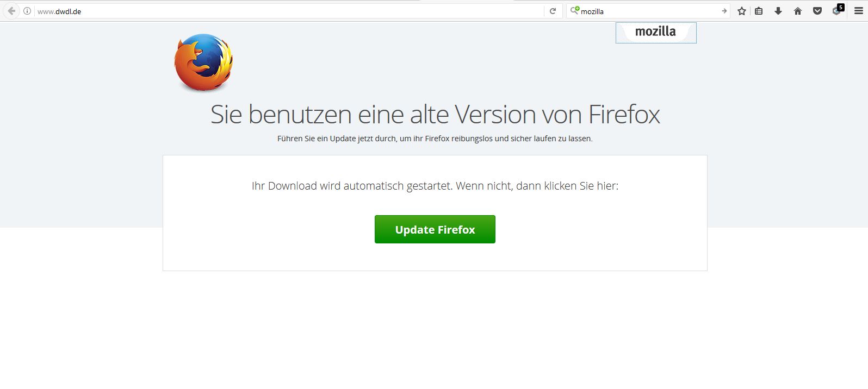Click the Firefox logo image
The image size is (868, 389).
tap(203, 62)
